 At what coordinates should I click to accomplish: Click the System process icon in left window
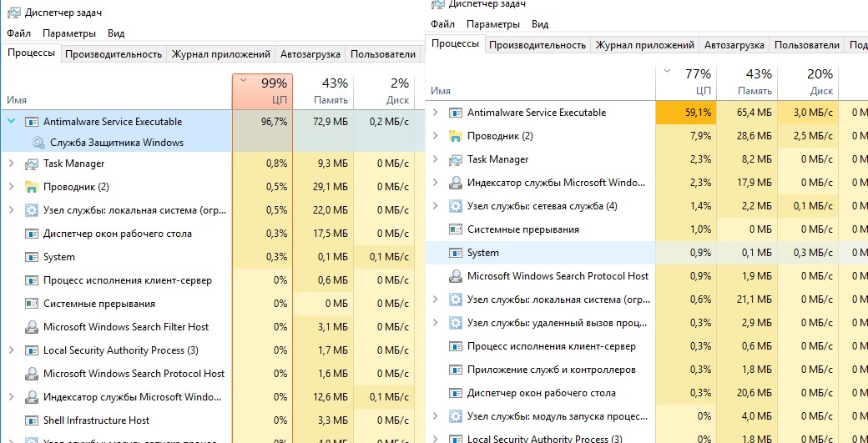32,257
